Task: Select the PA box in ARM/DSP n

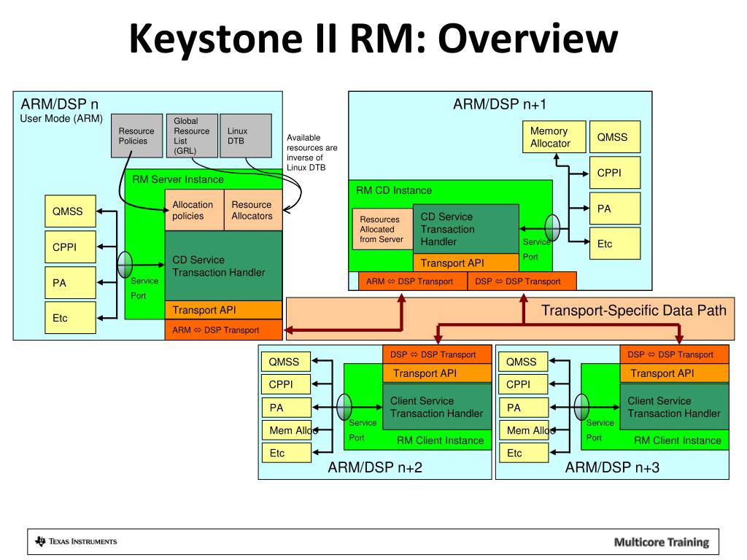Action: click(x=71, y=282)
